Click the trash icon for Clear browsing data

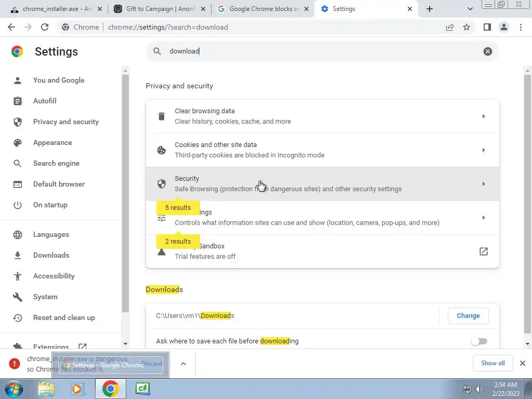[x=162, y=116]
